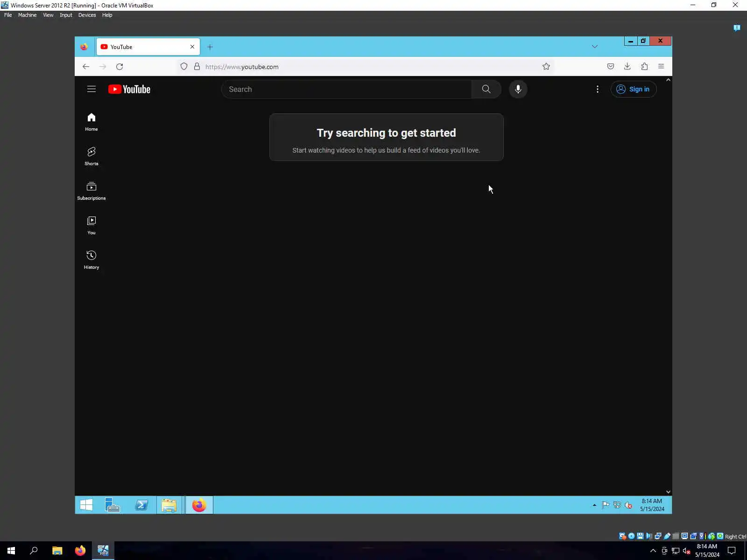747x560 pixels.
Task: Focus the YouTube Search field
Action: [x=346, y=89]
